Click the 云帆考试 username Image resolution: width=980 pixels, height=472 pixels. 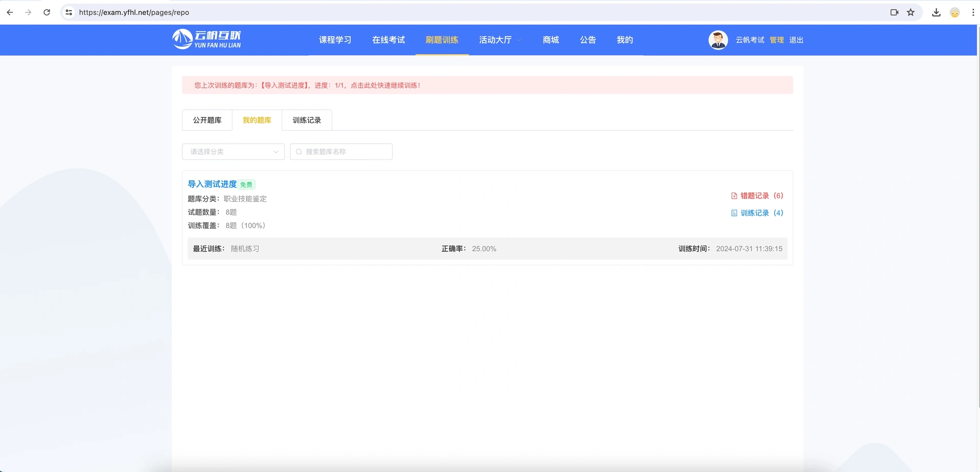coord(750,40)
